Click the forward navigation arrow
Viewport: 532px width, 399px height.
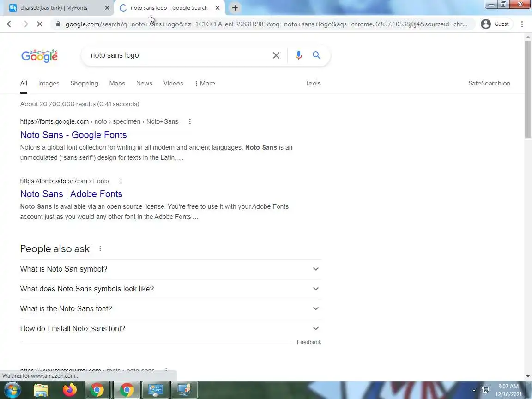click(x=25, y=24)
